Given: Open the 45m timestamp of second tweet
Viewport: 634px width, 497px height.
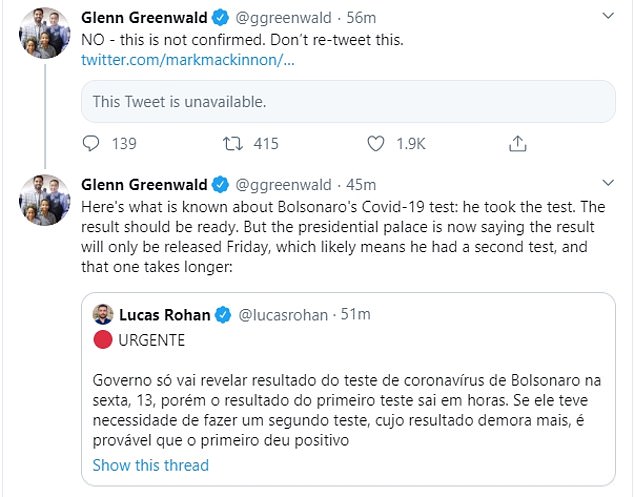Looking at the screenshot, I should point(362,185).
